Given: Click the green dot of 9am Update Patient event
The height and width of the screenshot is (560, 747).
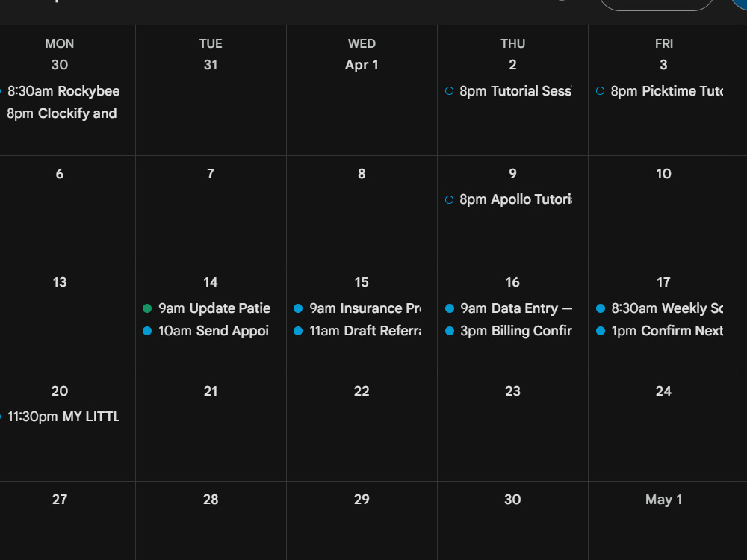Looking at the screenshot, I should (147, 308).
